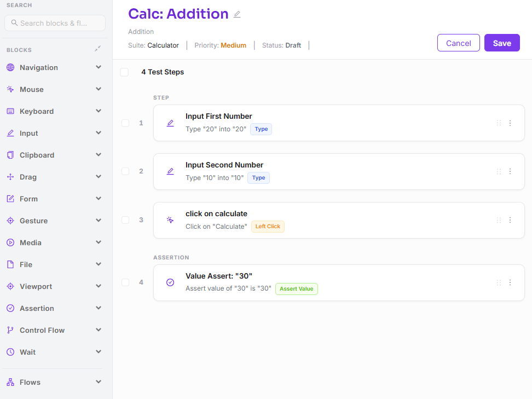Check the box for step 3

coord(125,220)
